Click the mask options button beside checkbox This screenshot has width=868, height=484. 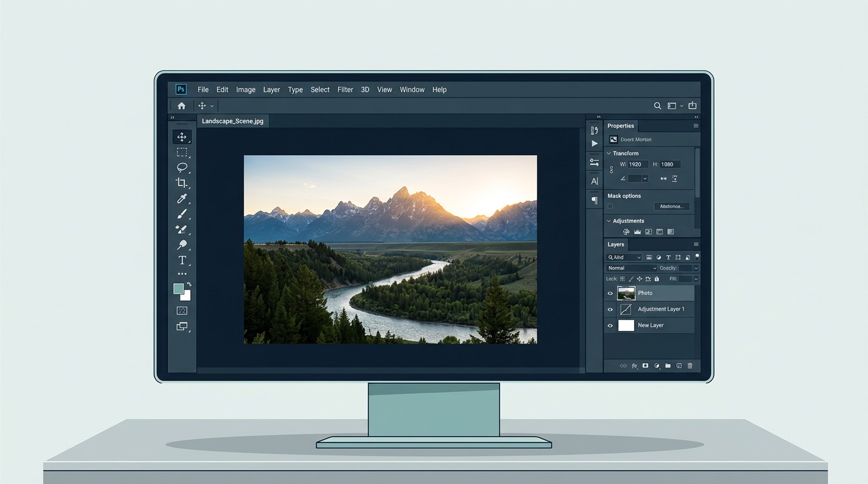(672, 206)
